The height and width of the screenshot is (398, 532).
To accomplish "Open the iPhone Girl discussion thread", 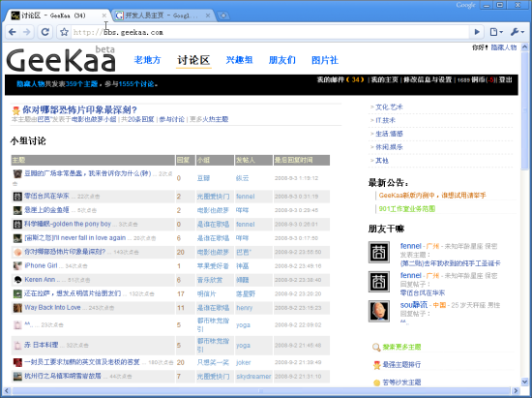I will click(x=41, y=265).
